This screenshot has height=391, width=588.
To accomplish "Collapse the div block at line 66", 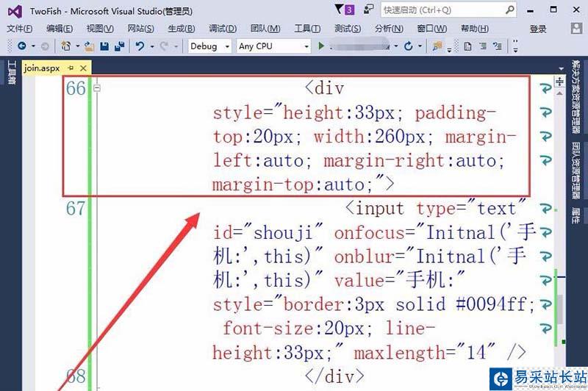I will click(97, 88).
